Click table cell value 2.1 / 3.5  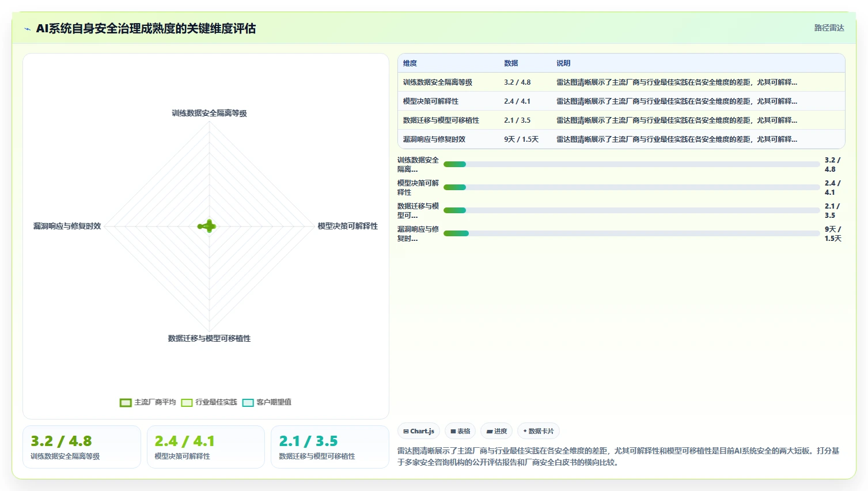point(517,120)
